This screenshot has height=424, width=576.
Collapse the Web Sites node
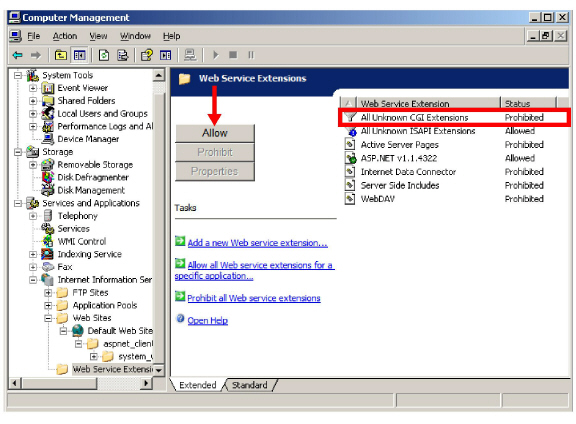48,318
